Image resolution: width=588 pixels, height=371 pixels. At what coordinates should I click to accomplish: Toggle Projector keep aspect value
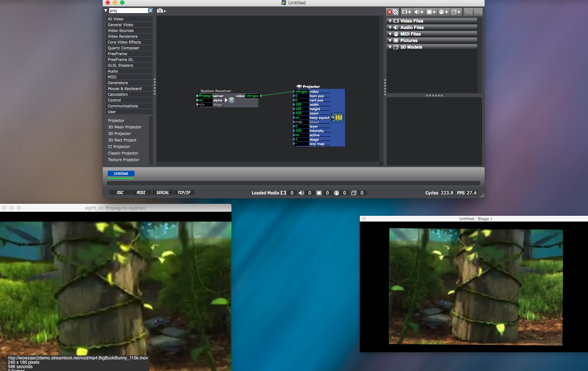pos(301,118)
